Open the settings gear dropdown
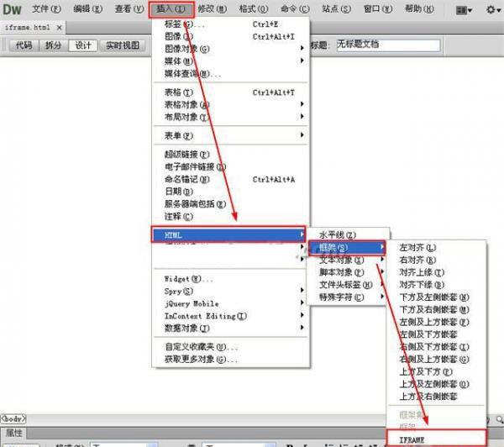 493,9
